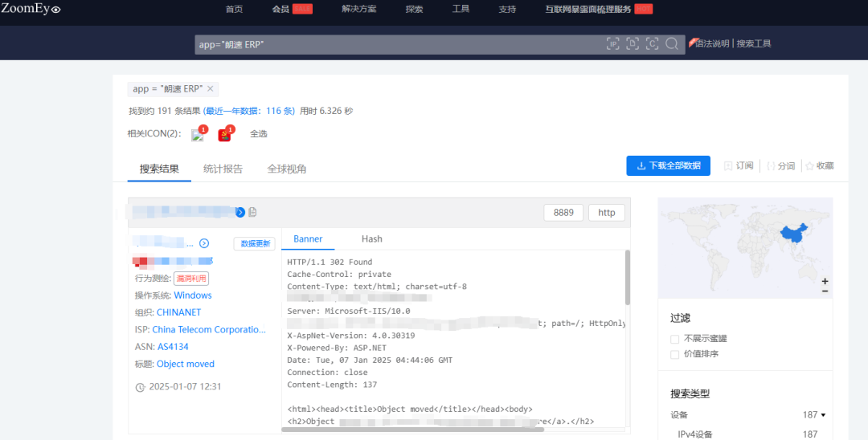Click the 最近一年数据: 116 条 link
This screenshot has height=440, width=868.
tap(249, 111)
